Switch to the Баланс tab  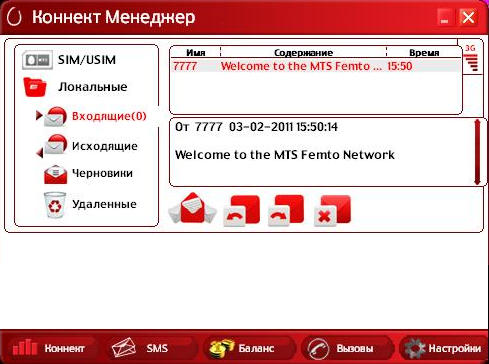249,348
